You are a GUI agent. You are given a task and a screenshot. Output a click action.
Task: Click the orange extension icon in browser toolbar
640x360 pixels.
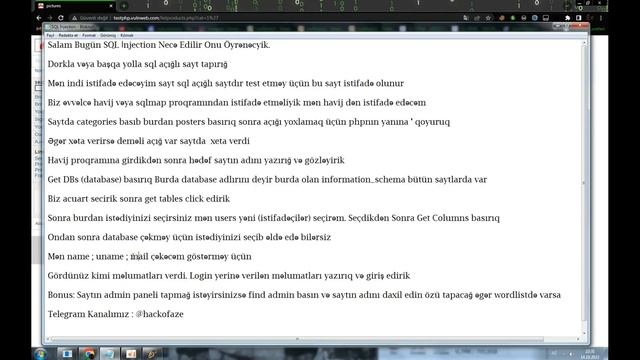(502, 18)
